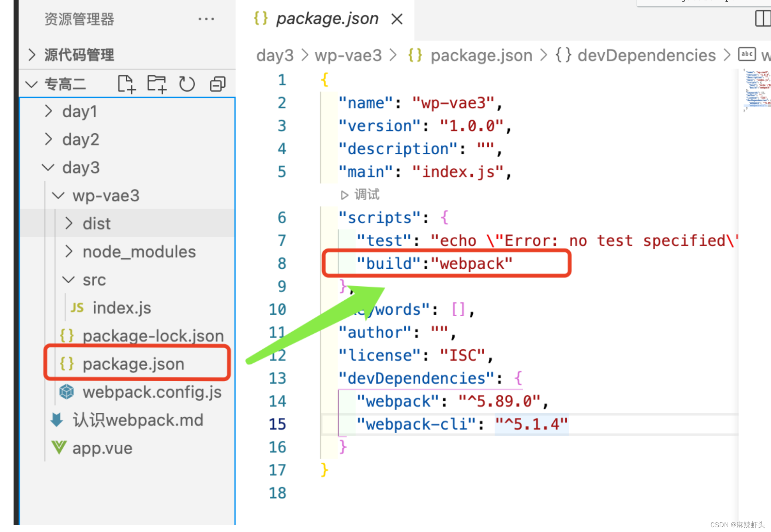Click the code minimap preview
This screenshot has width=771, height=532.
(x=757, y=90)
